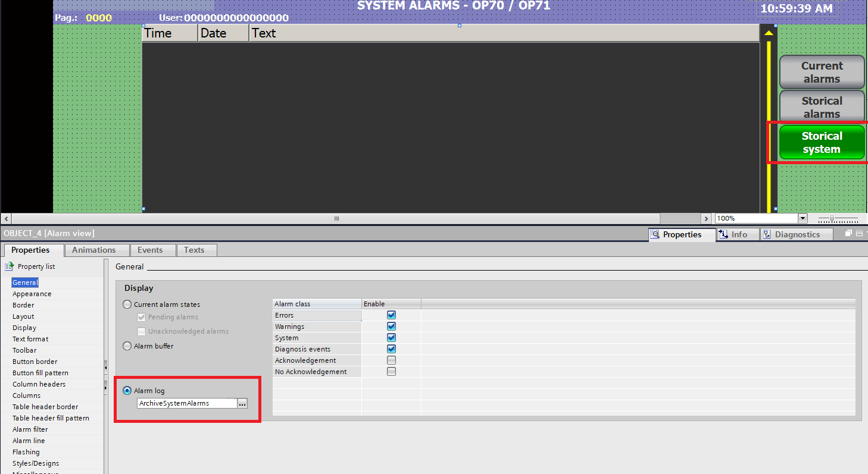Click the Diagnosis events row label

pos(317,349)
